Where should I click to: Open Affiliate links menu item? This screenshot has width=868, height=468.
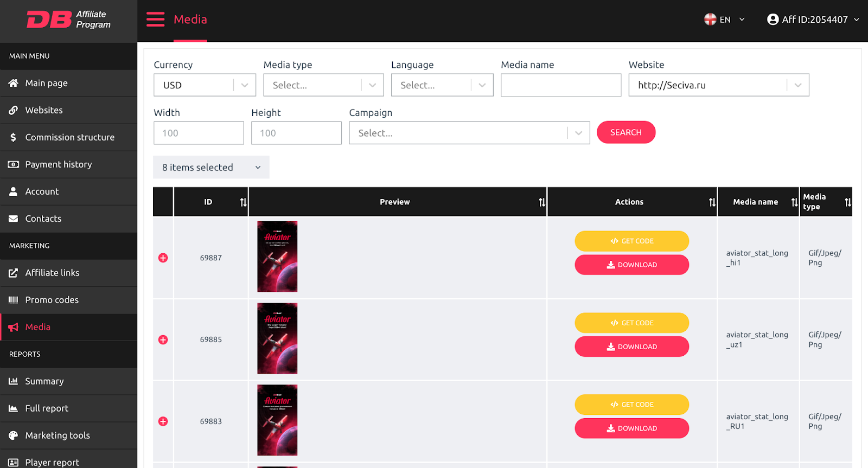point(68,273)
